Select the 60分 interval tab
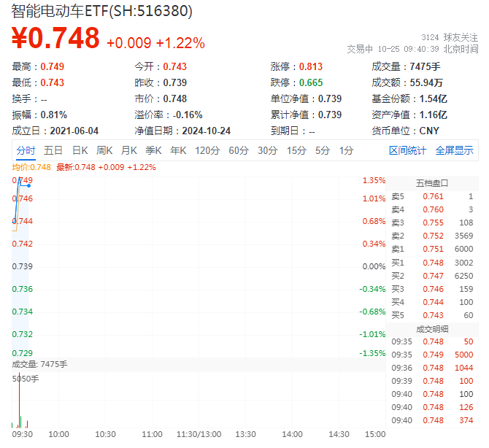The image size is (489, 448). click(239, 150)
